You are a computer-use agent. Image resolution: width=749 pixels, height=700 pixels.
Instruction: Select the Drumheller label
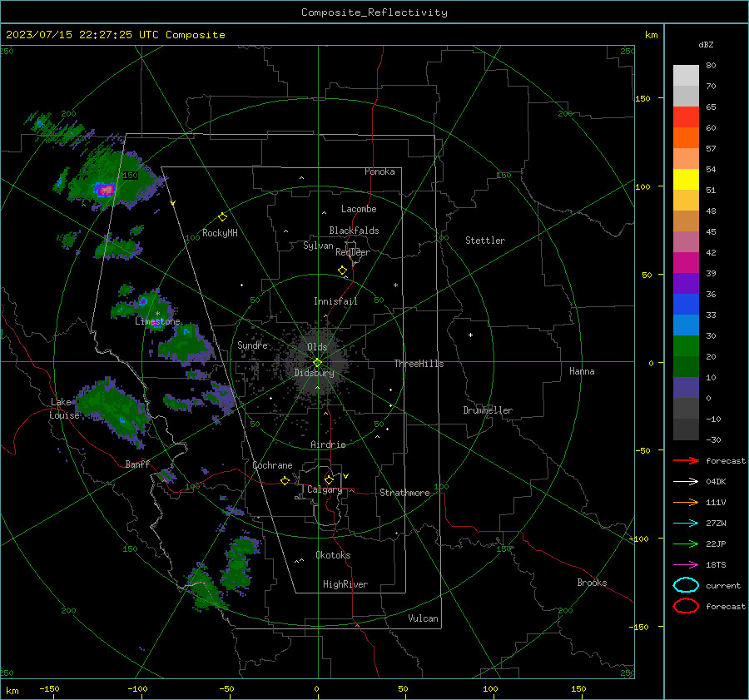[488, 410]
